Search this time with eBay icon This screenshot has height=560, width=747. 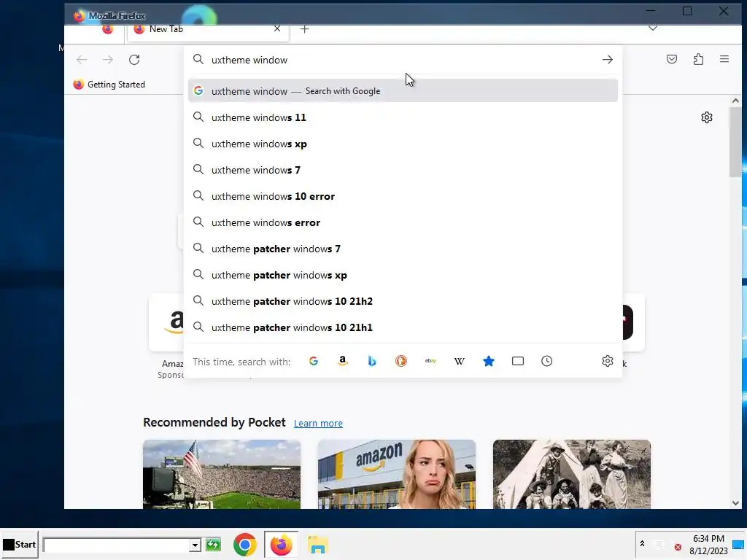[430, 361]
